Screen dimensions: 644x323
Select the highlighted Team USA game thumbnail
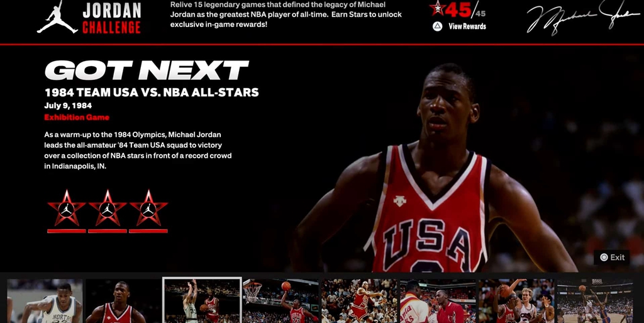click(202, 300)
